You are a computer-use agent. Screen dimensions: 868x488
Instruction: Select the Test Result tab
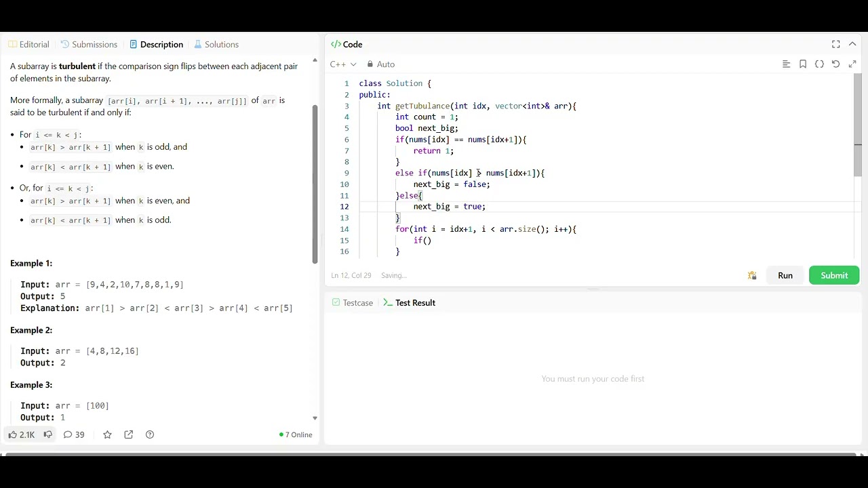(410, 303)
